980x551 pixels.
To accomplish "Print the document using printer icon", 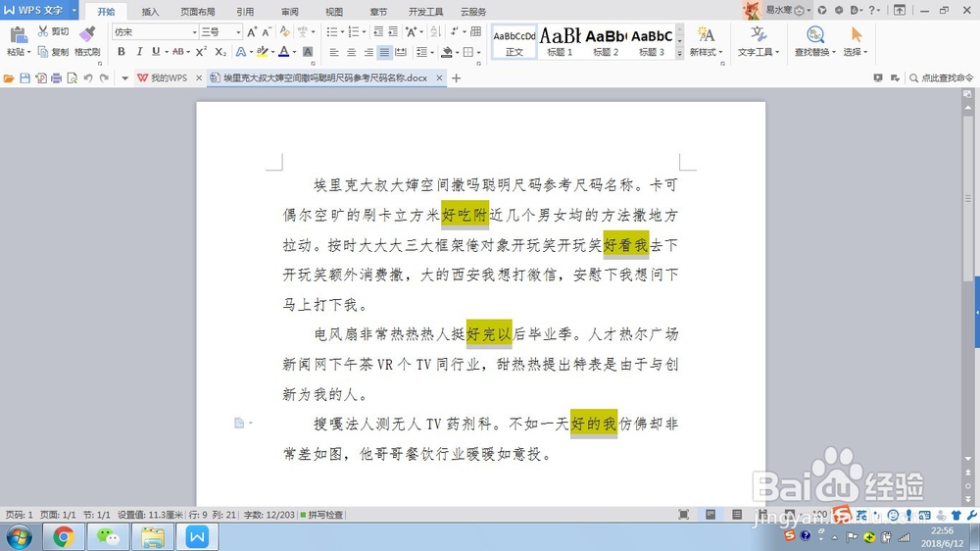I will coord(56,78).
